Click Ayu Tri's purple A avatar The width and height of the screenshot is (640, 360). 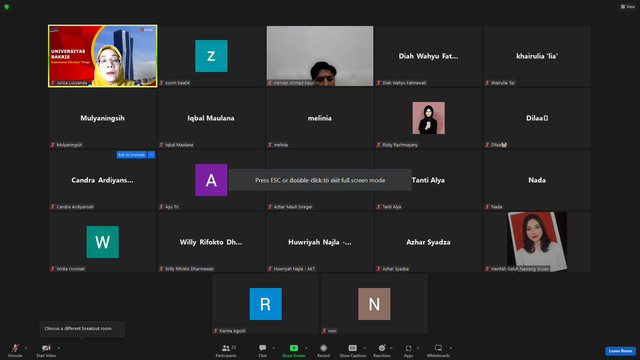tap(211, 180)
